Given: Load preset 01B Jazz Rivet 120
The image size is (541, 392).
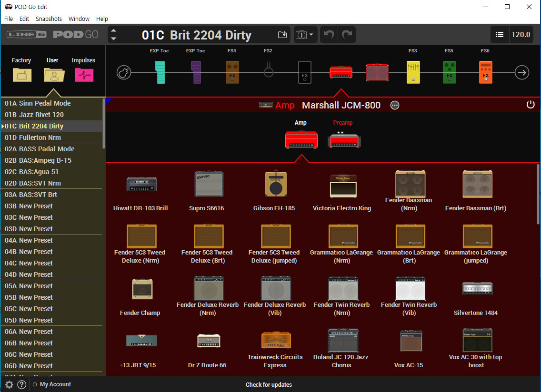Looking at the screenshot, I should pyautogui.click(x=52, y=115).
